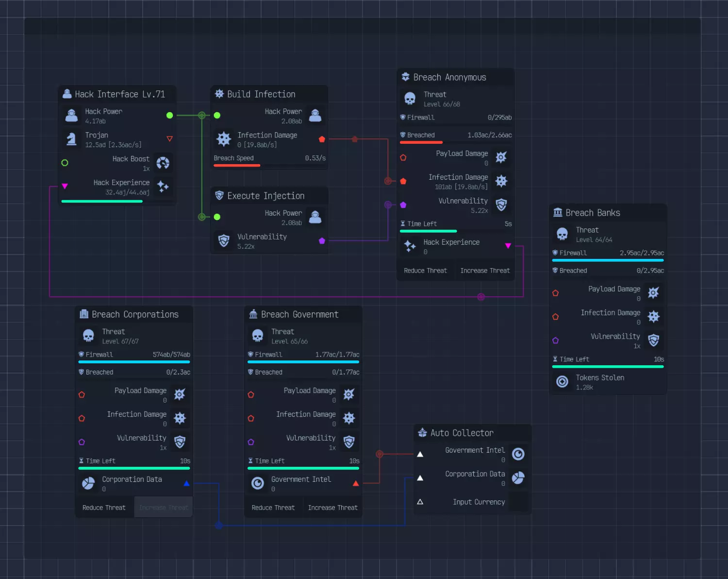
Task: Click the Infection Damage icon in Build Infection
Action: (x=224, y=139)
